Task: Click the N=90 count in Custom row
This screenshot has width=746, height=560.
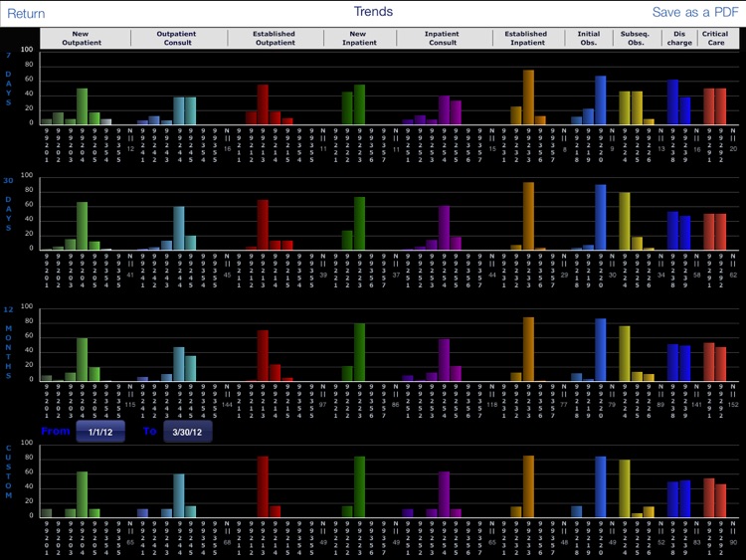Action: click(733, 534)
